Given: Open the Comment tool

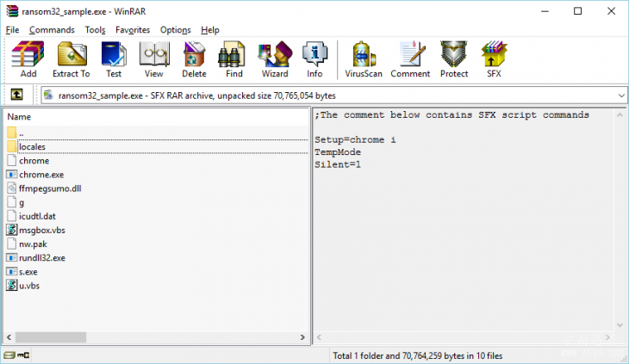Looking at the screenshot, I should (x=410, y=59).
